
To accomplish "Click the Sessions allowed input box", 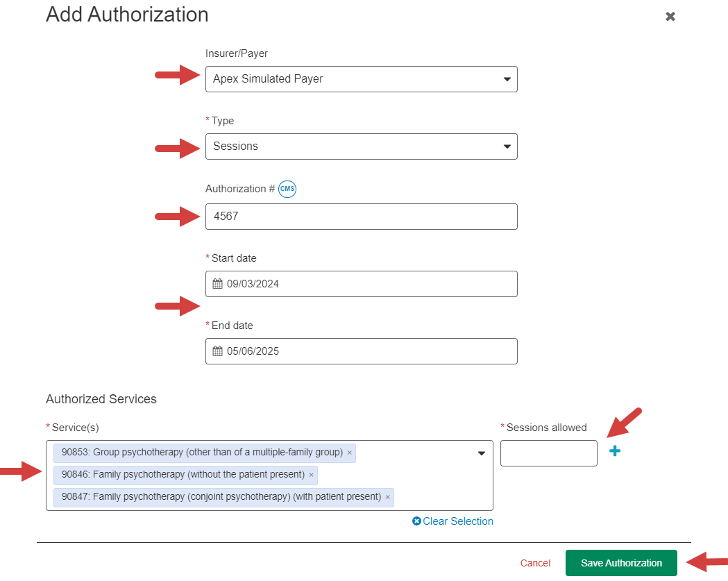I will click(548, 453).
